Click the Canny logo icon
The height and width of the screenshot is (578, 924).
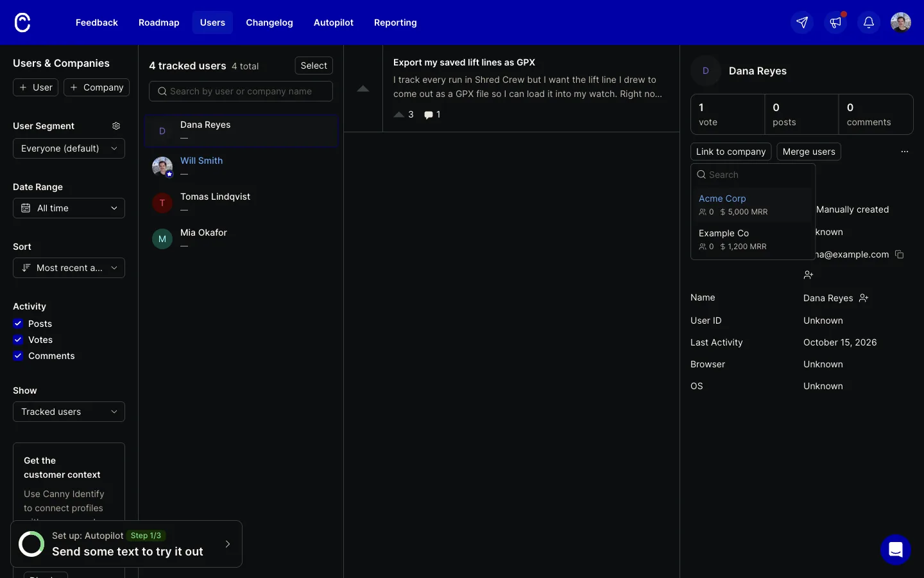click(22, 22)
